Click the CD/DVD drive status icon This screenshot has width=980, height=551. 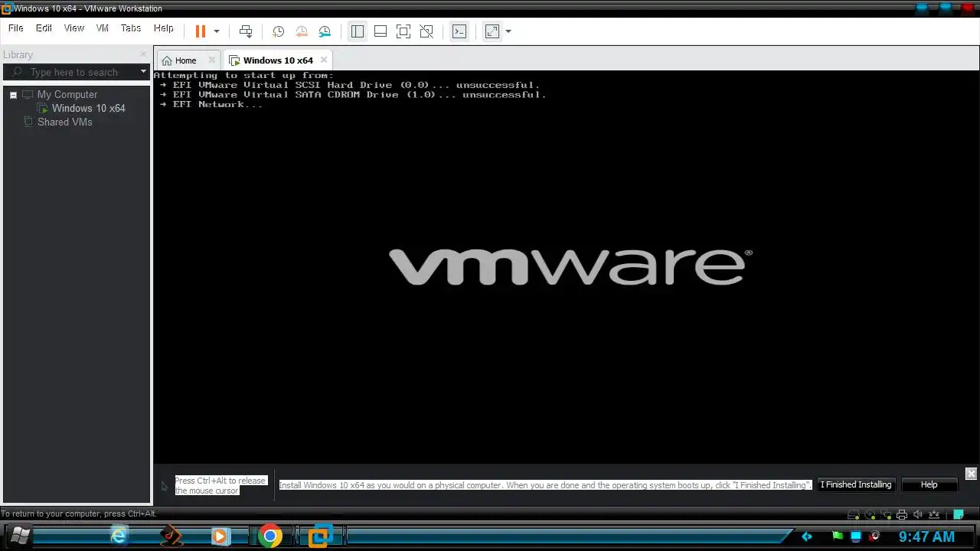point(871,515)
